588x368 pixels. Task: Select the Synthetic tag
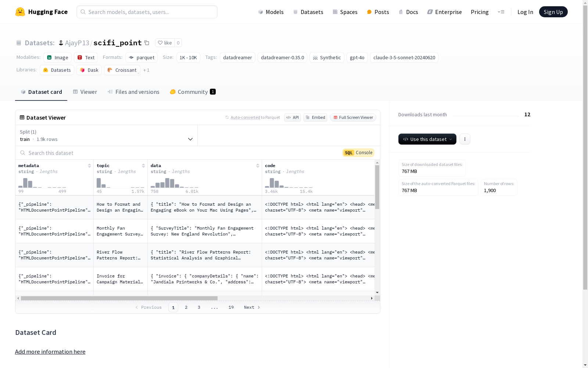click(327, 57)
